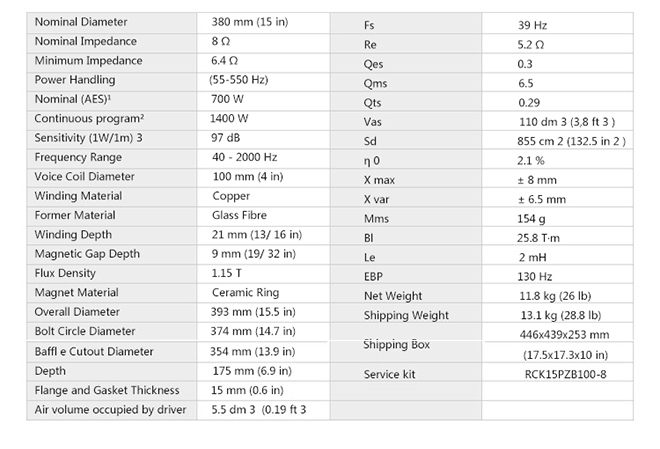The image size is (660, 449).
Task: Click the Nominal Diameter label cell
Action: 78,22
